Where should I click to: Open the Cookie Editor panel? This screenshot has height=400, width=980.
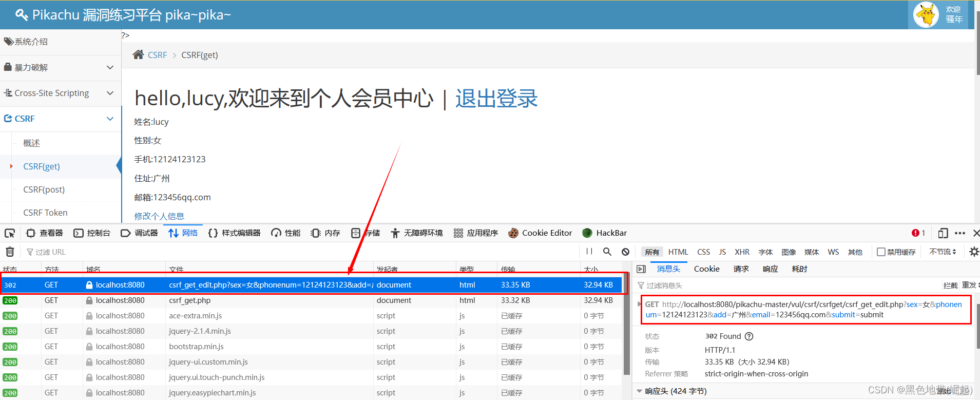pos(540,233)
